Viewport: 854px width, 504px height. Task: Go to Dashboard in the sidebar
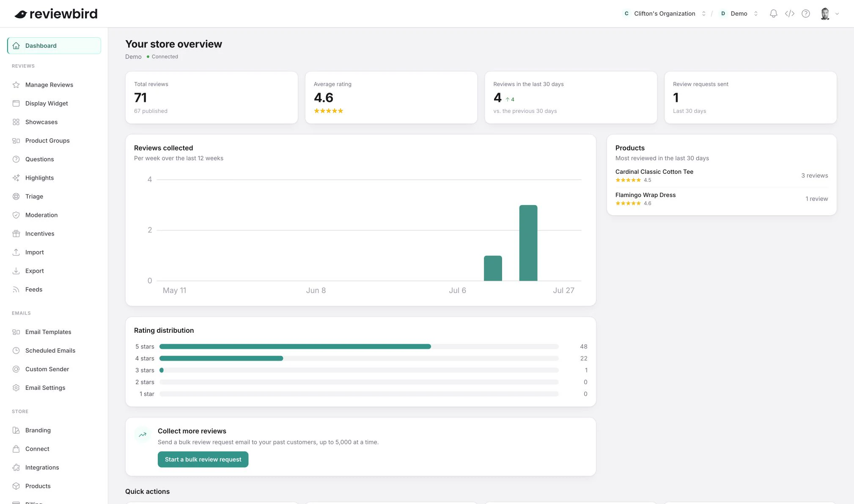point(54,46)
